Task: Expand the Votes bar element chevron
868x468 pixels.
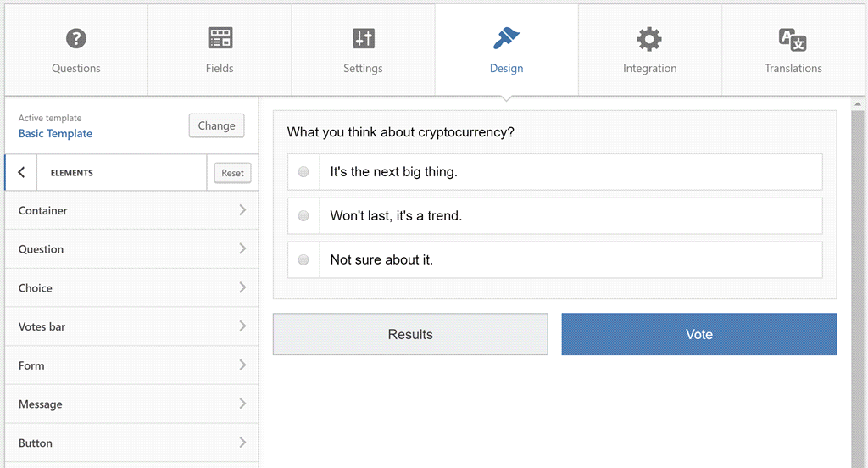Action: pos(242,326)
